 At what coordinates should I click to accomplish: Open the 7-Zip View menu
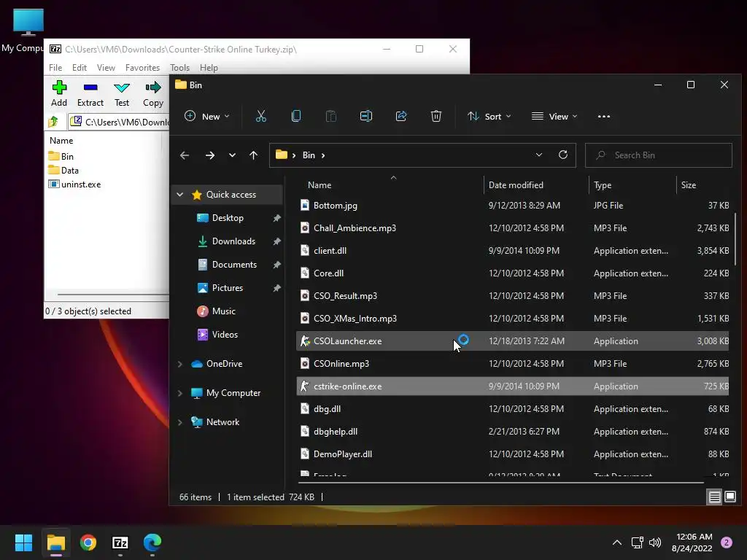point(106,68)
